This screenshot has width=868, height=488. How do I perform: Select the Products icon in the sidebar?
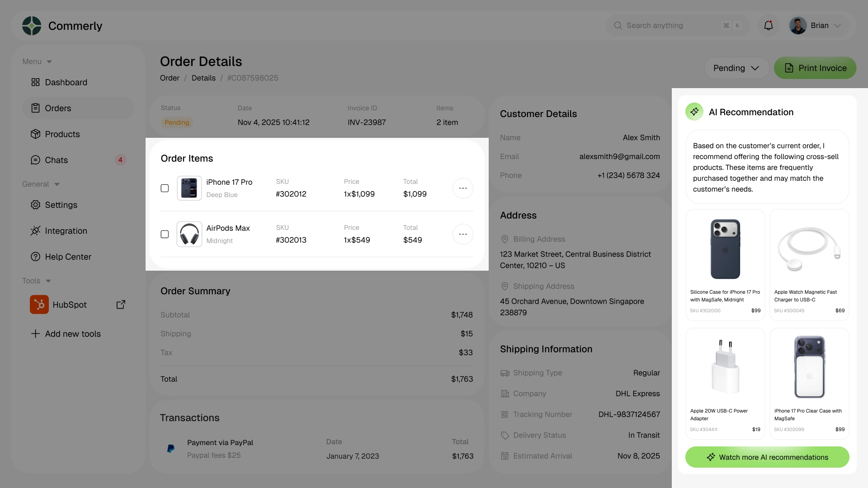(36, 134)
